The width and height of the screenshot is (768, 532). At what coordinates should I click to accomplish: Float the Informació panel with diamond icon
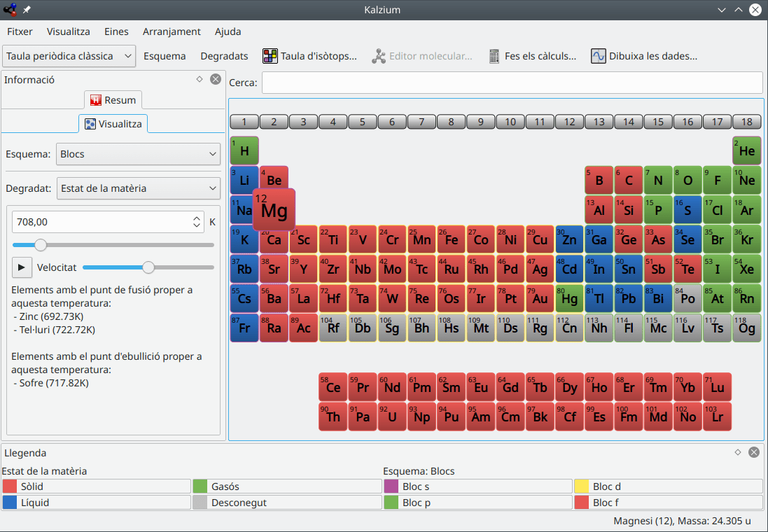pos(200,79)
